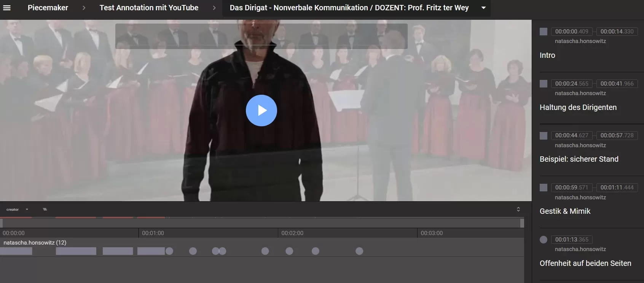Edit timestamp 00:01:13.365 field
The image size is (644, 283).
[572, 240]
